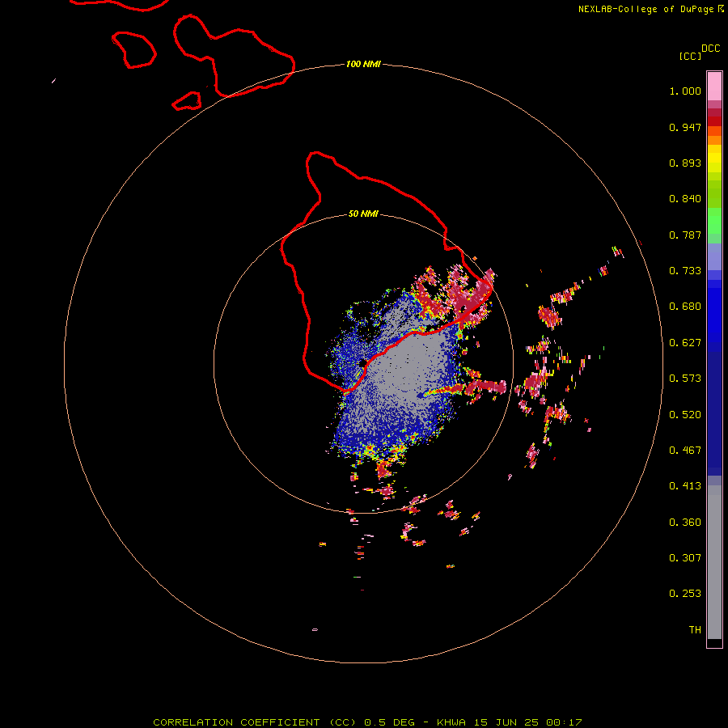This screenshot has width=728, height=728.
Task: Pick the light pink band atop the color bar
Action: coord(714,86)
